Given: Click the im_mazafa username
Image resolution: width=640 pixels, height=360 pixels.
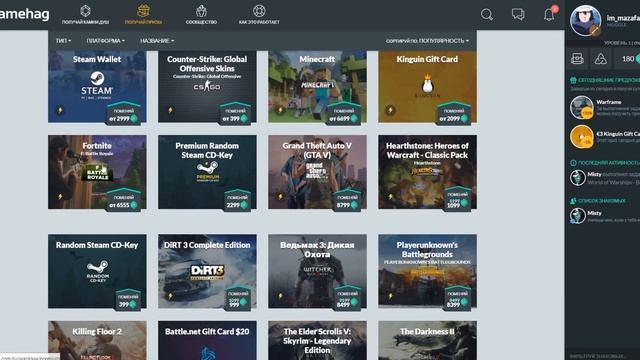Looking at the screenshot, I should pos(623,18).
